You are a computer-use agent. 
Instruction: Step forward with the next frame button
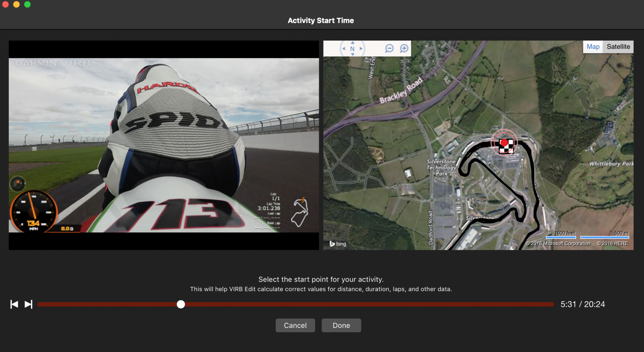click(x=28, y=304)
